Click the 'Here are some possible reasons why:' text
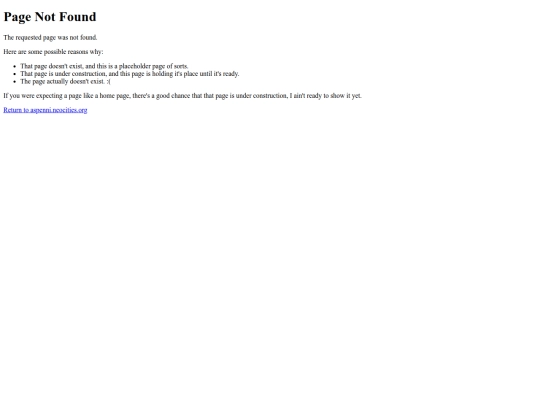Viewport: 540px width, 405px height. [x=53, y=52]
